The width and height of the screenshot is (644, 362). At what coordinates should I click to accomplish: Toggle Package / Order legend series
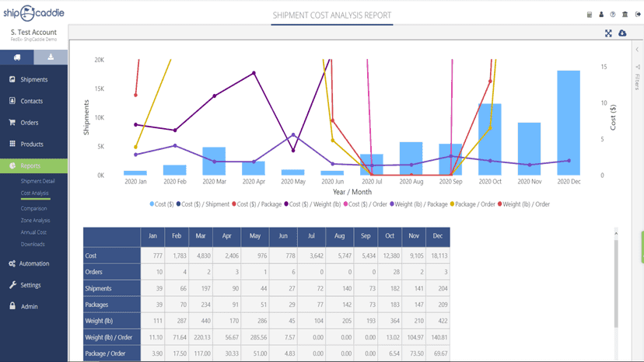pos(473,204)
